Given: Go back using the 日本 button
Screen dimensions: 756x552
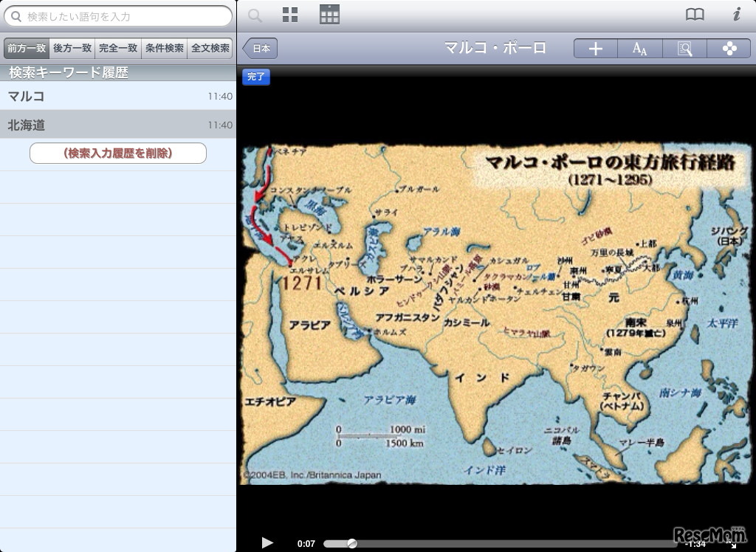Looking at the screenshot, I should point(260,47).
